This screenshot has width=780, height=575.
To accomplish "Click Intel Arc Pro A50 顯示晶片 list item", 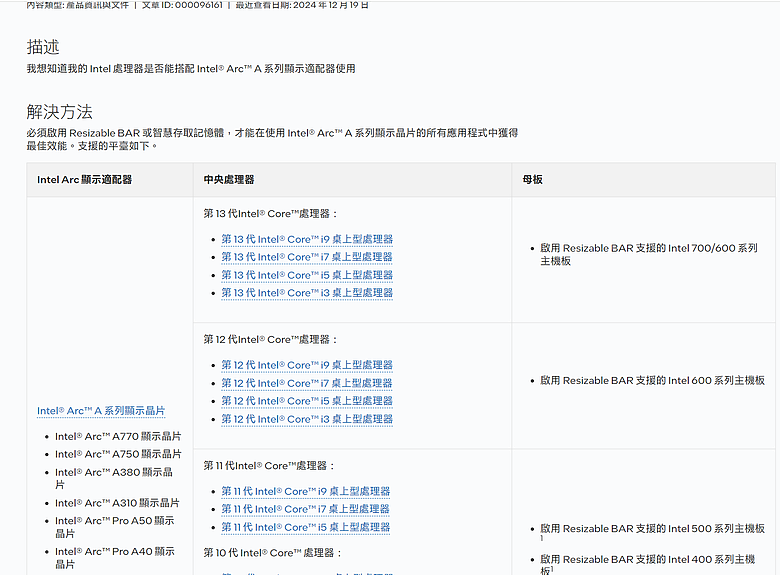I will (115, 527).
